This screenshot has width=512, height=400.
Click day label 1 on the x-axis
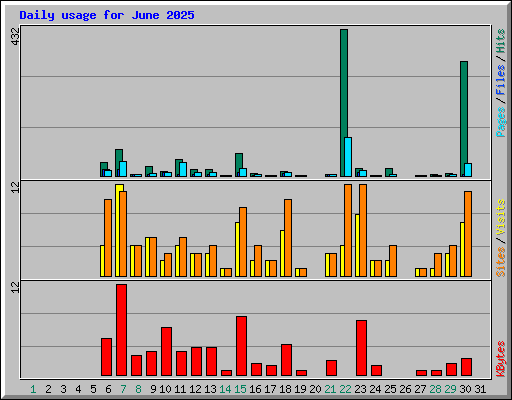33,389
